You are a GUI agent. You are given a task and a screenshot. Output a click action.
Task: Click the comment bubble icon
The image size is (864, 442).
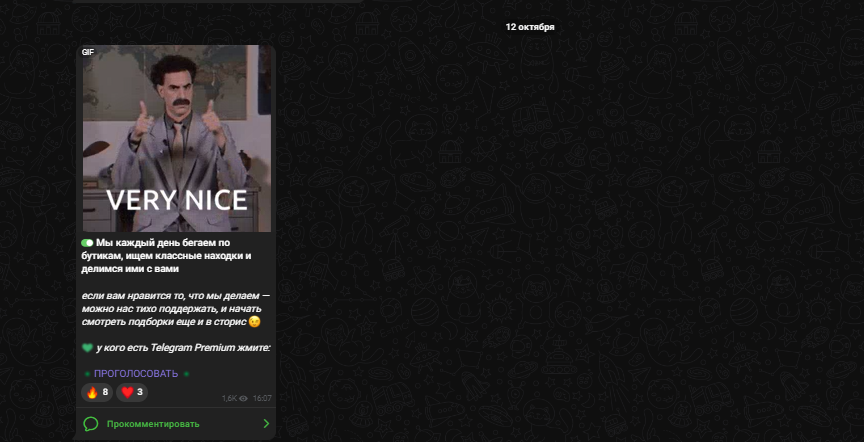pyautogui.click(x=91, y=424)
